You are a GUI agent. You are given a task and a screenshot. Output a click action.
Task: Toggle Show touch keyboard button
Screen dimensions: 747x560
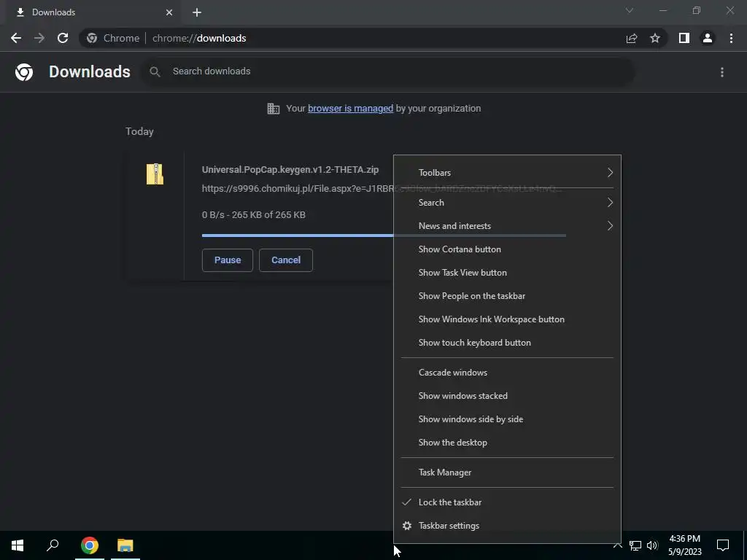(x=508, y=343)
